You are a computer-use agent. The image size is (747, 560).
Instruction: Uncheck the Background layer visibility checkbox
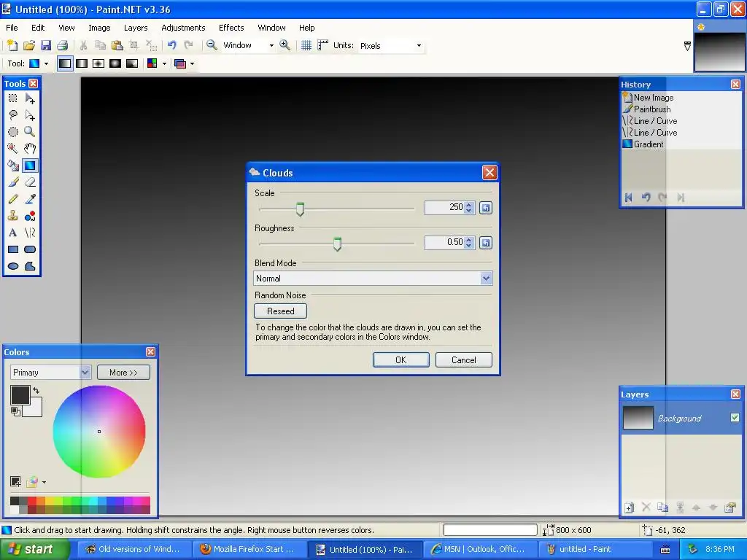coord(735,418)
